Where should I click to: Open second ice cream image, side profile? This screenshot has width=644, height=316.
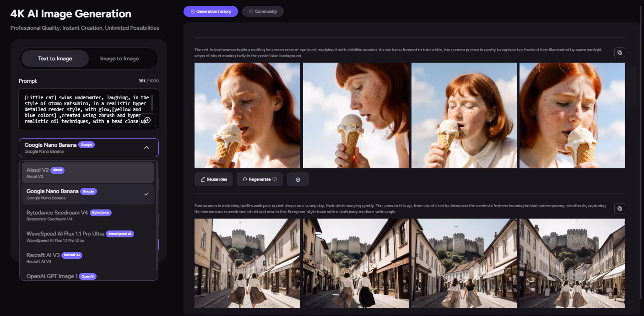356,115
